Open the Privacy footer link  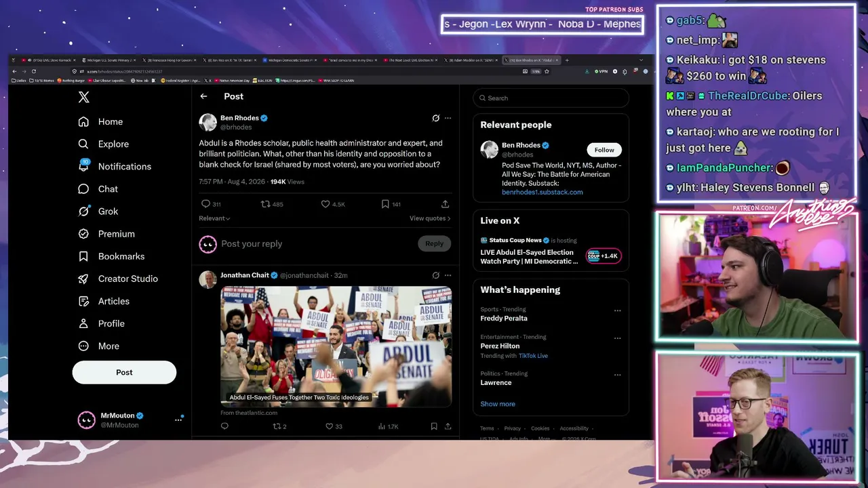tap(512, 428)
